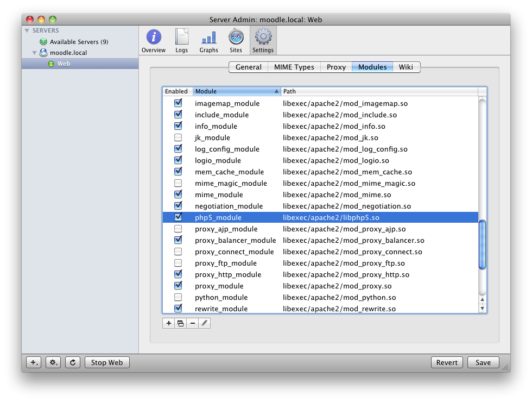Enable mime_magic_module checkbox
This screenshot has width=532, height=402.
coord(178,183)
